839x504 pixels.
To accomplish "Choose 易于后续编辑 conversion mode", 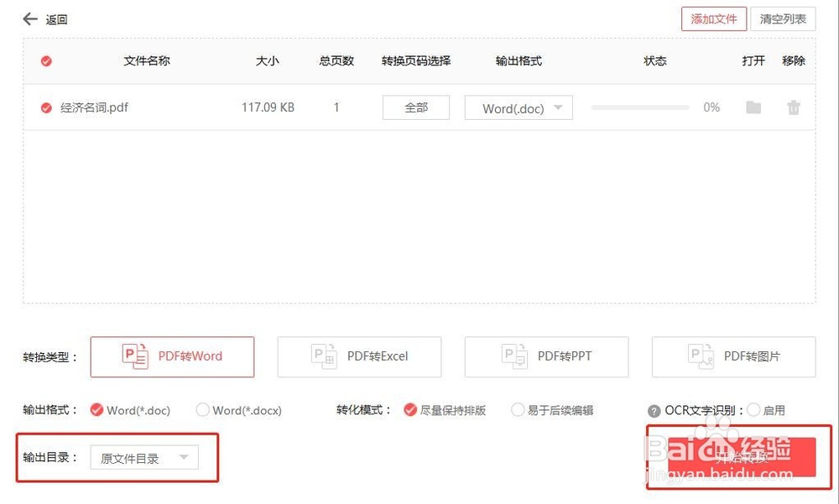I will (x=518, y=410).
